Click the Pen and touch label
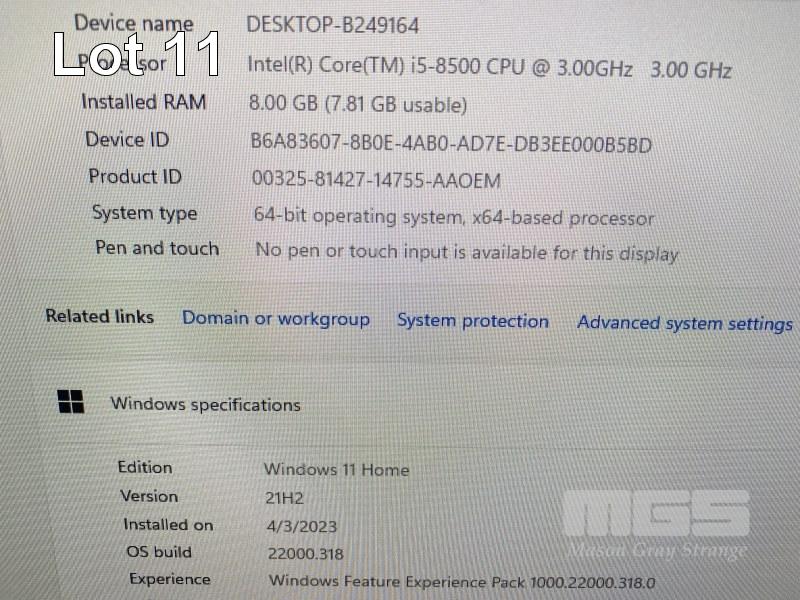Image resolution: width=800 pixels, height=600 pixels. 157,248
